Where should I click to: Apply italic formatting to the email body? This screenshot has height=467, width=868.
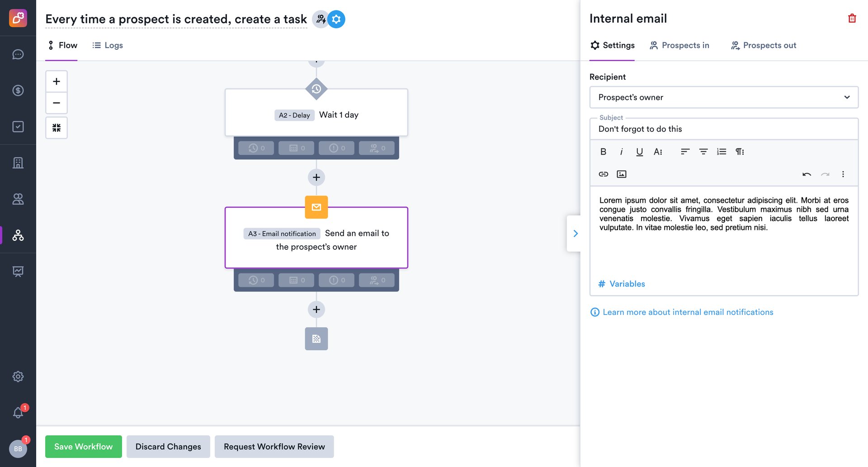pos(621,152)
